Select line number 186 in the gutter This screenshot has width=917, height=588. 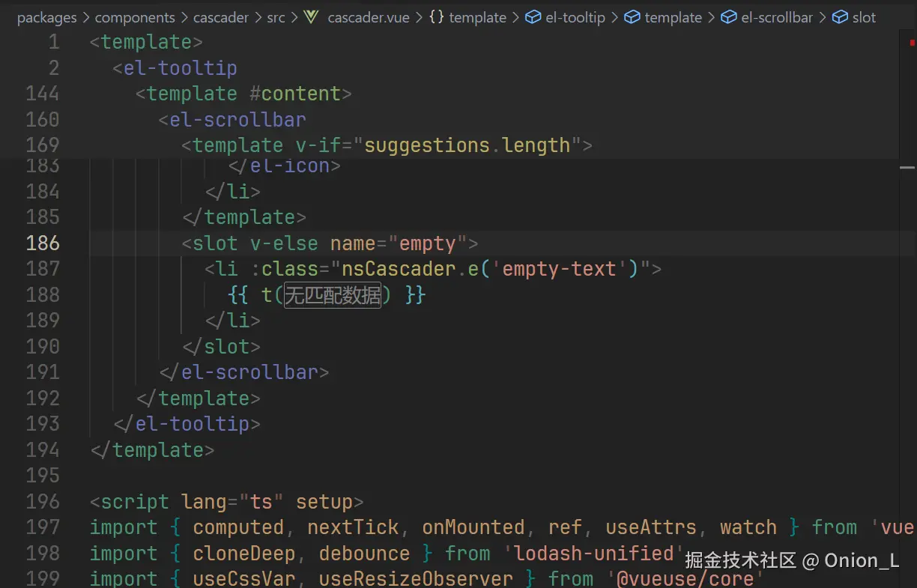43,243
